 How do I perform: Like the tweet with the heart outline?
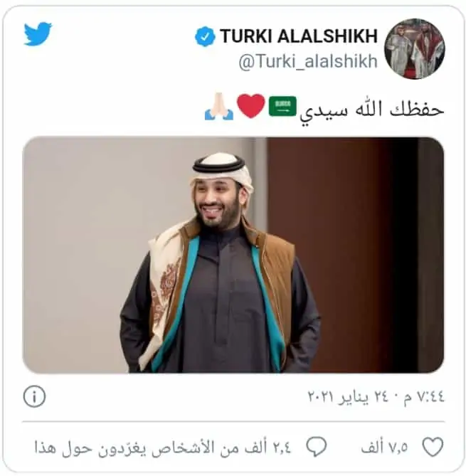point(433,447)
